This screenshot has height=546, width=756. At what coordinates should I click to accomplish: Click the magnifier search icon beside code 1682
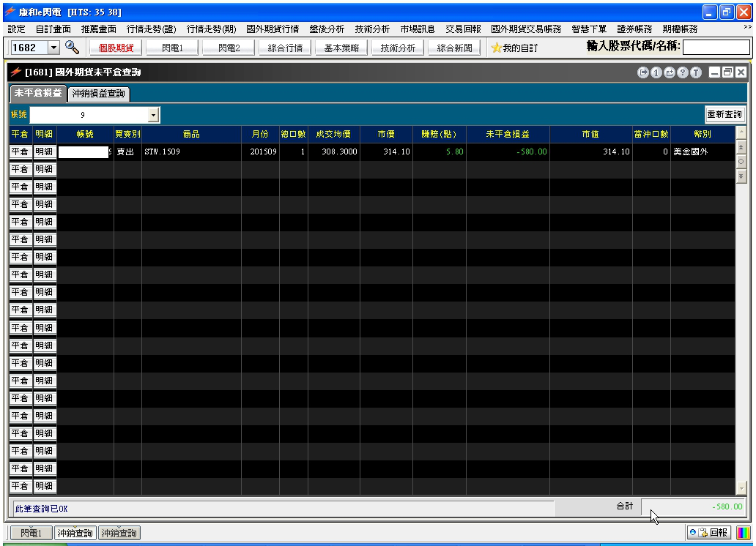click(x=72, y=48)
